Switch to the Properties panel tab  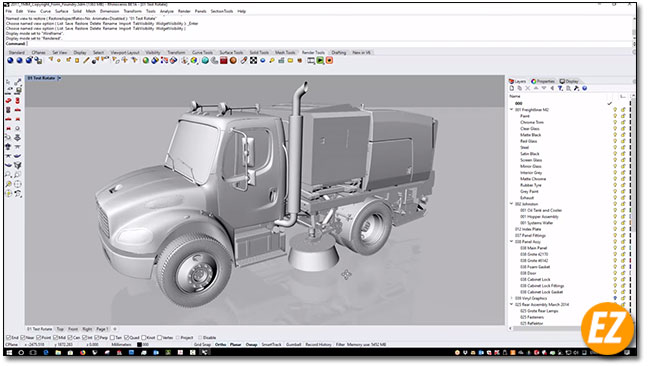pyautogui.click(x=543, y=81)
